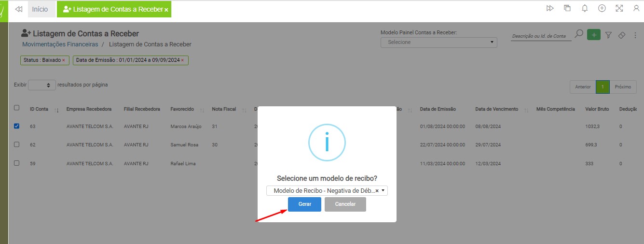Click the rewind double-arrow icon beside Início
The height and width of the screenshot is (244, 644).
pos(19,9)
